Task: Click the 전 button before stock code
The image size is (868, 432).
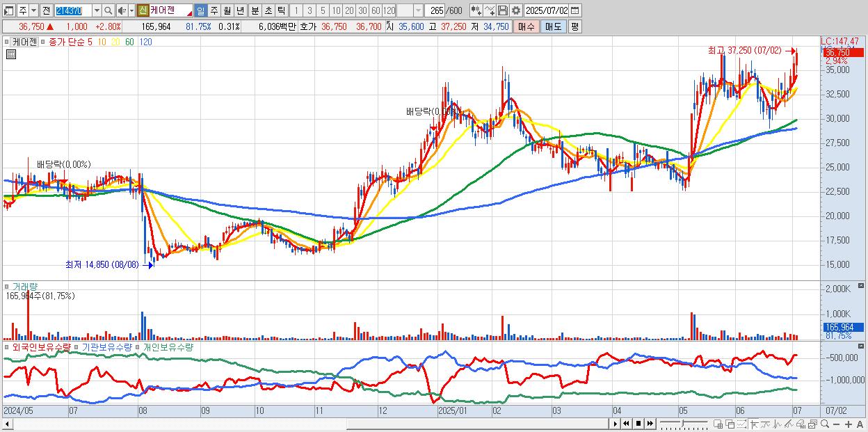Action: (x=46, y=10)
